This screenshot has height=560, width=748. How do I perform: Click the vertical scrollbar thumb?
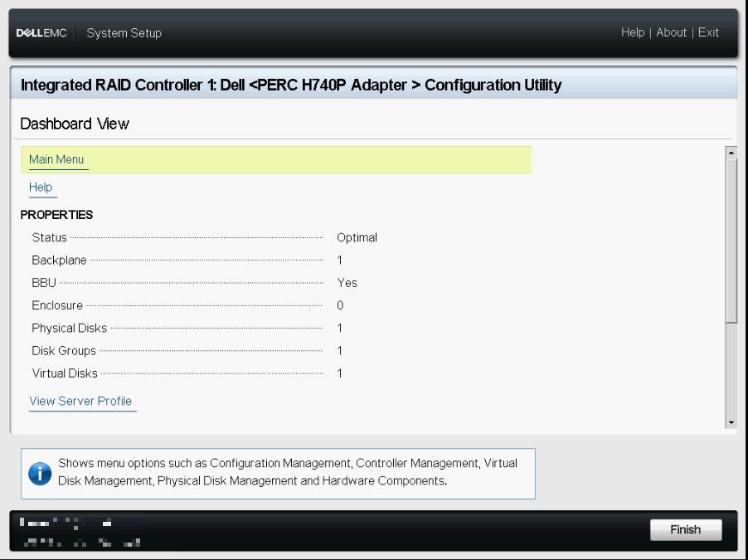(x=731, y=241)
